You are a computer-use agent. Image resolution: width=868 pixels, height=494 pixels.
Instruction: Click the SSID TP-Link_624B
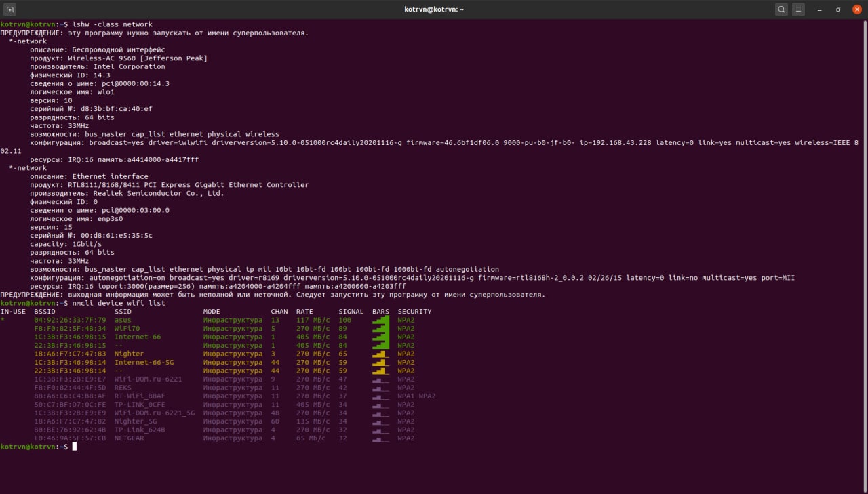point(140,430)
